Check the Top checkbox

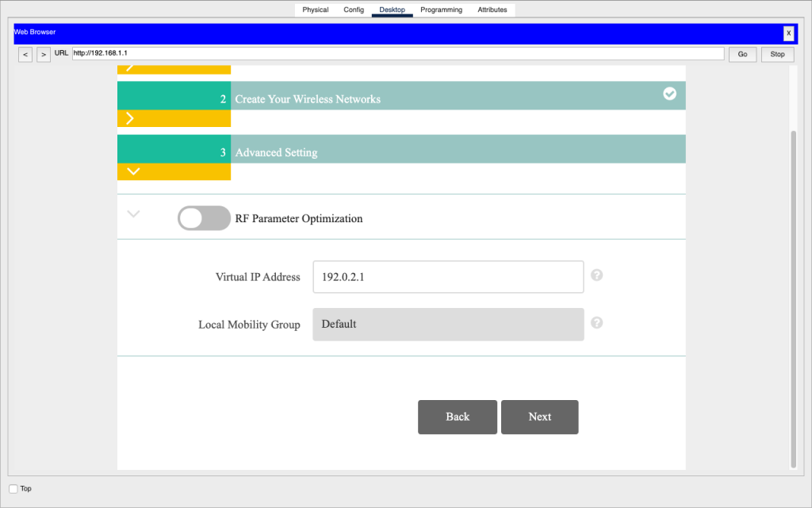(x=12, y=488)
